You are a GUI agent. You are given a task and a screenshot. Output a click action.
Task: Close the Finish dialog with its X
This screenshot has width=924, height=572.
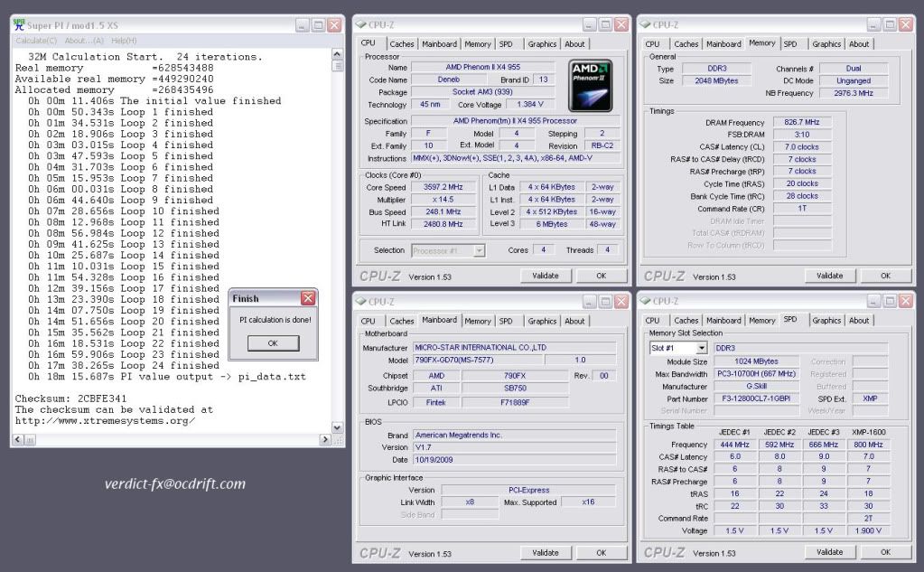click(307, 298)
